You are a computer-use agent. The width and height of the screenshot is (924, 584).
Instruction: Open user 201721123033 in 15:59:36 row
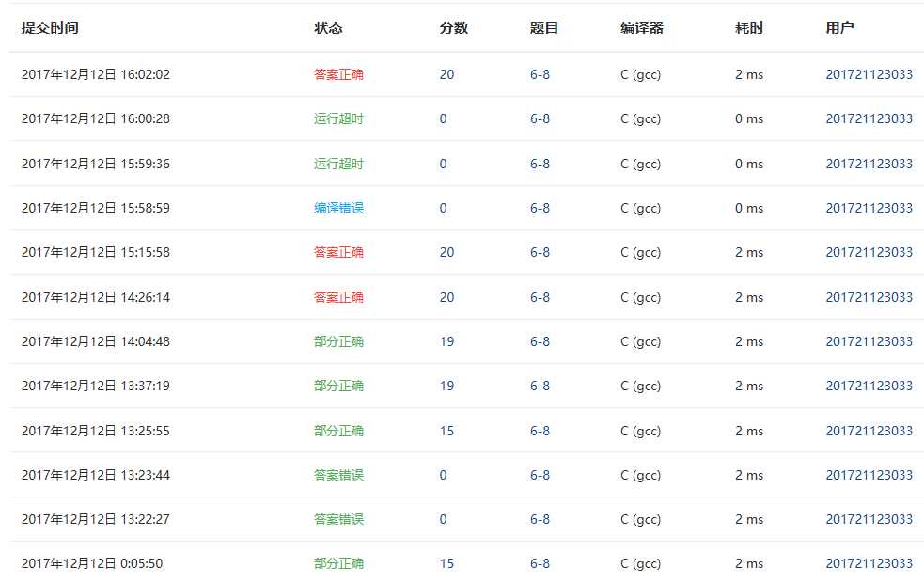(x=869, y=164)
